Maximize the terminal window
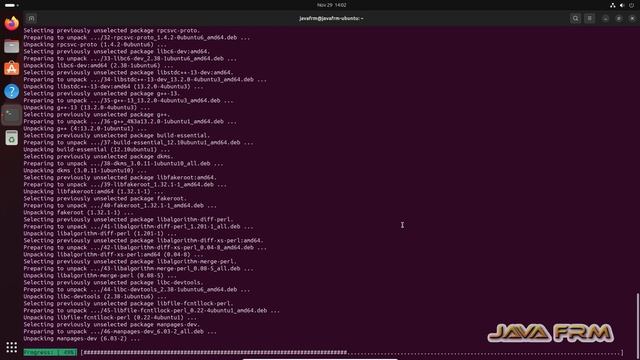The width and height of the screenshot is (640, 360). point(619,18)
